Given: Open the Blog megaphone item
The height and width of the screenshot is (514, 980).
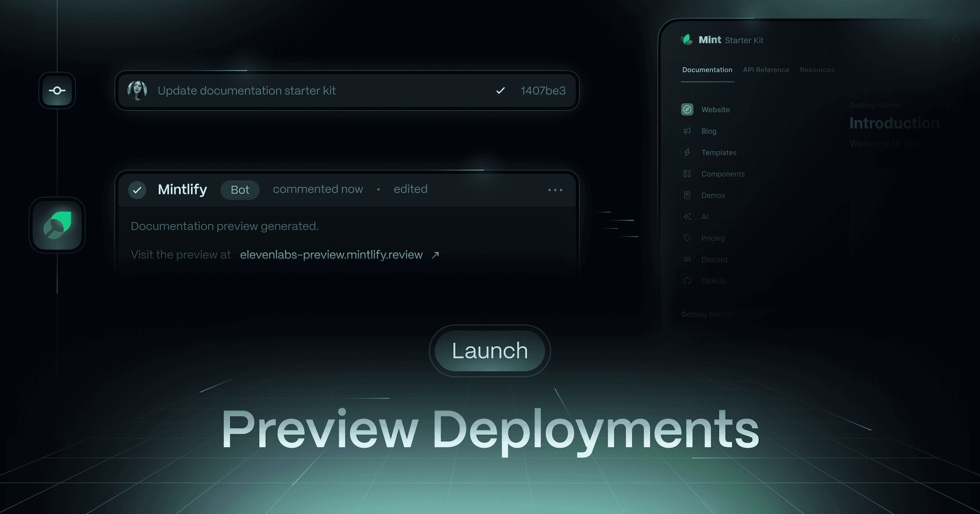Looking at the screenshot, I should pos(708,131).
